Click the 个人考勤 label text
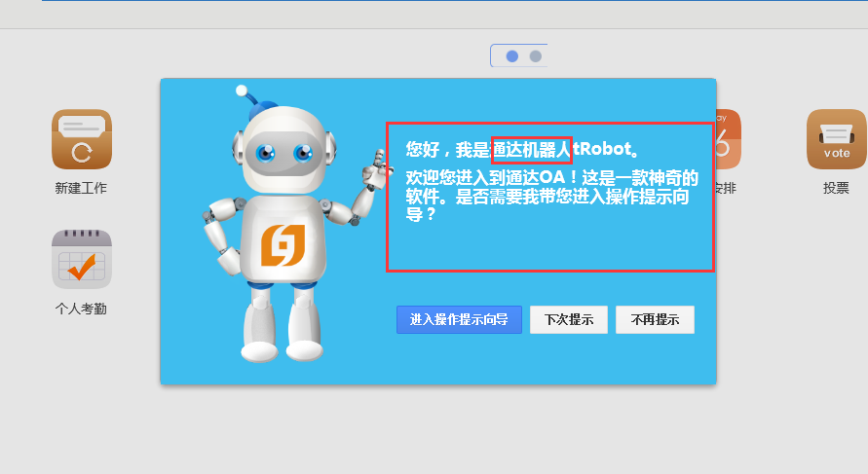The height and width of the screenshot is (474, 868). point(81,309)
